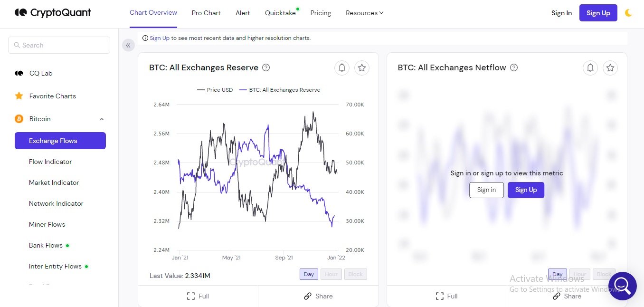644x307 pixels.
Task: Toggle BTC All Exchanges Reserve legend swatch
Action: click(244, 90)
